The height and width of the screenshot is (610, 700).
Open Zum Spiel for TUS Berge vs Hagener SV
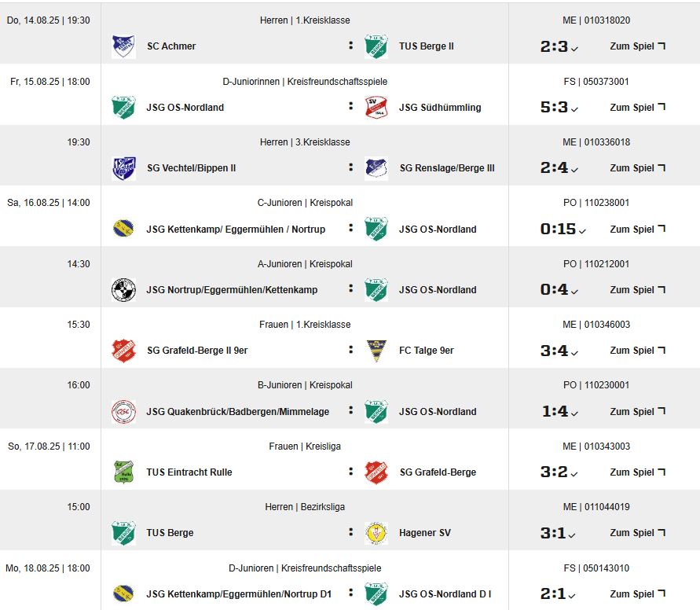(x=637, y=533)
